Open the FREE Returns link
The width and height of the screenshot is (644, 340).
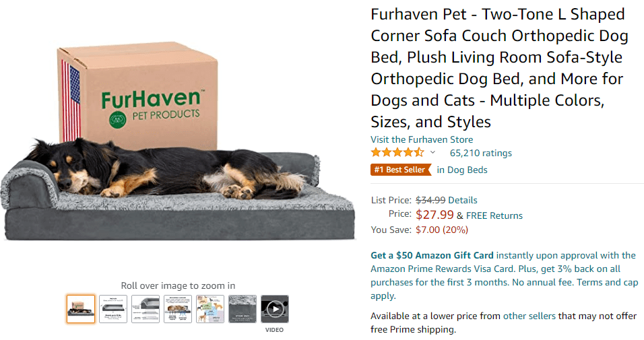(494, 215)
